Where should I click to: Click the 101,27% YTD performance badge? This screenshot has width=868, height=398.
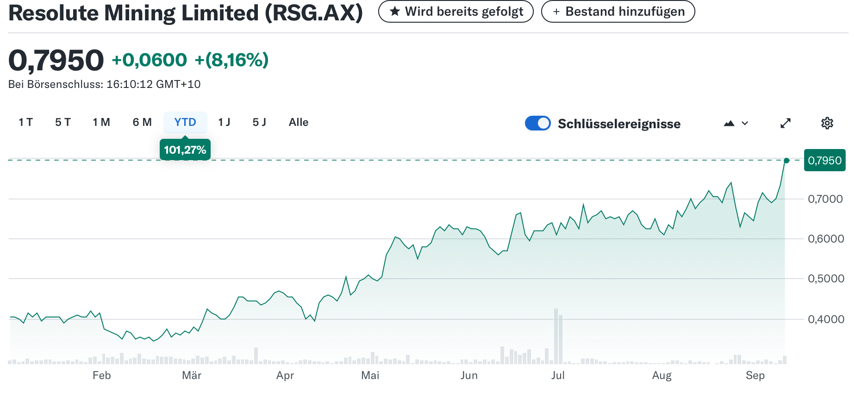185,149
